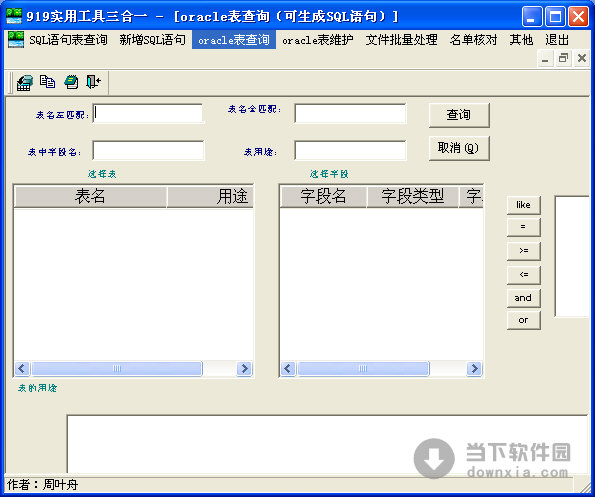Open the 其他 menu
Image resolution: width=595 pixels, height=497 pixels.
pos(521,40)
